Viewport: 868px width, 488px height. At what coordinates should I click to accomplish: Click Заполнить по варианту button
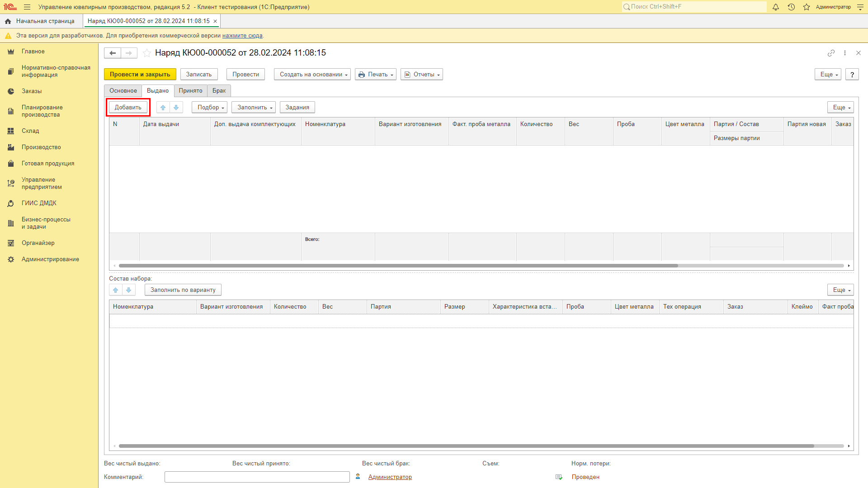(183, 290)
